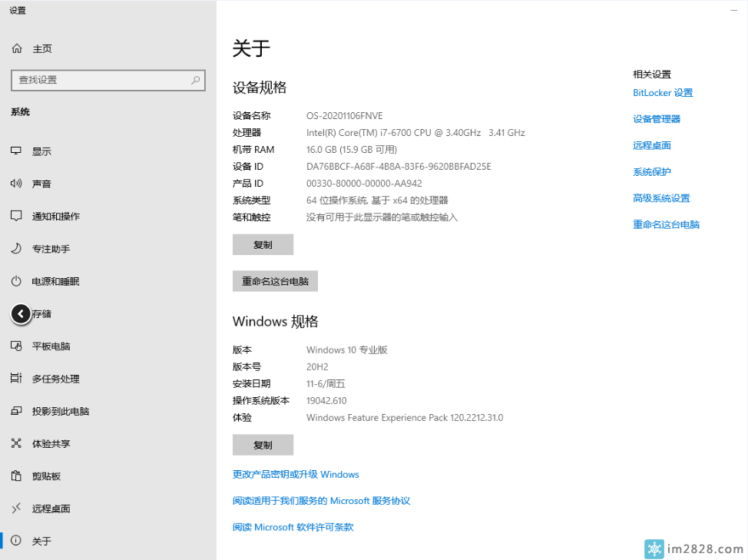Open 剪贴板 settings page
The height and width of the screenshot is (560, 748).
click(x=46, y=476)
